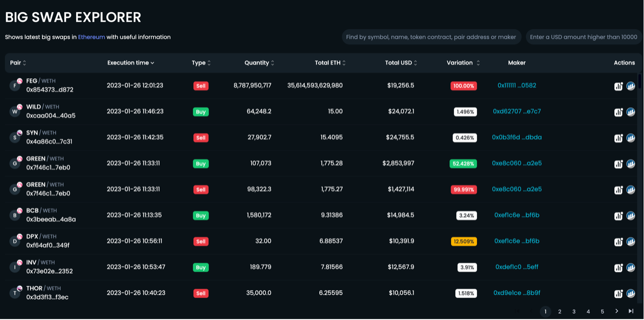Screen dimensions: 644x320
Task: Click the SYN token avatar icon
Action: point(15,137)
